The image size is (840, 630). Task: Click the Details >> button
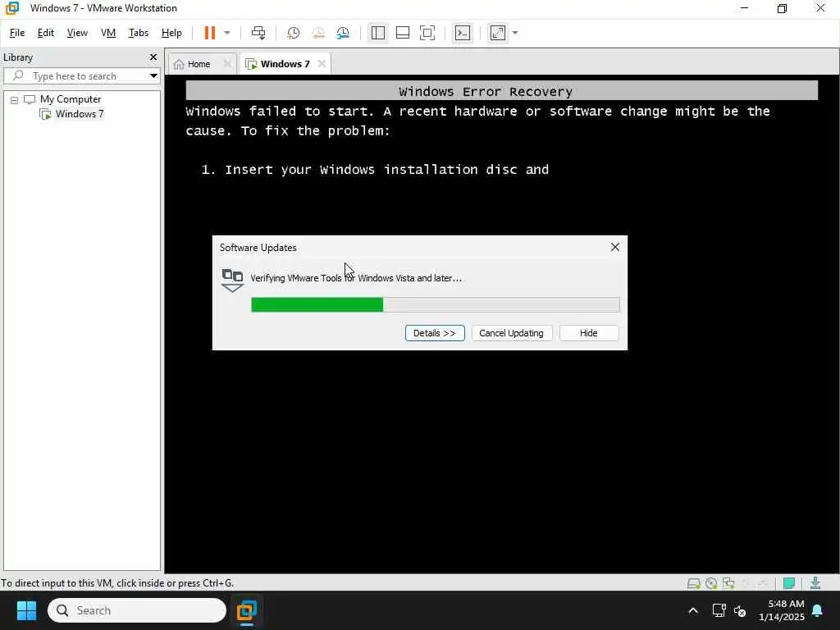(435, 333)
